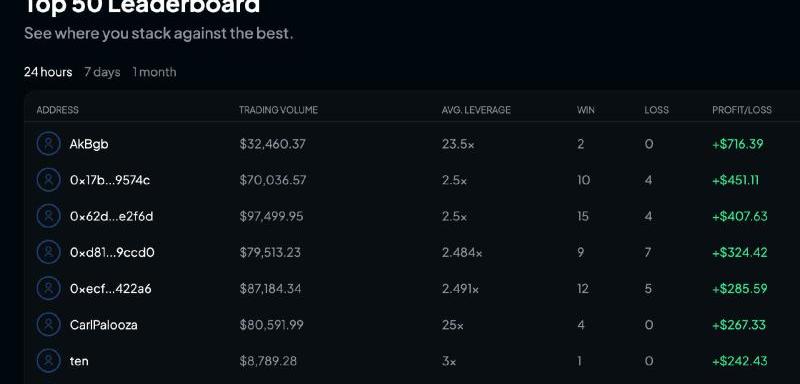The height and width of the screenshot is (384, 800).
Task: Sort by Avg. Leverage column header
Action: [x=476, y=110]
